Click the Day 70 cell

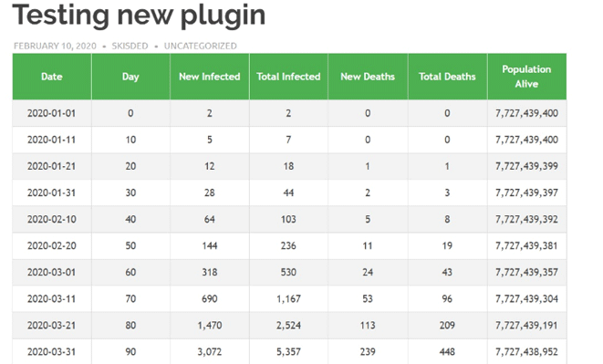click(x=130, y=298)
